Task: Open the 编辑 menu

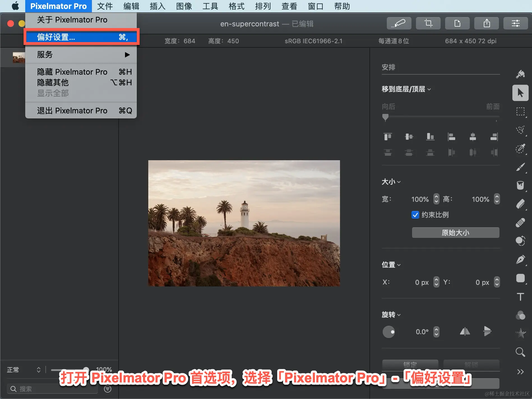Action: coord(131,6)
